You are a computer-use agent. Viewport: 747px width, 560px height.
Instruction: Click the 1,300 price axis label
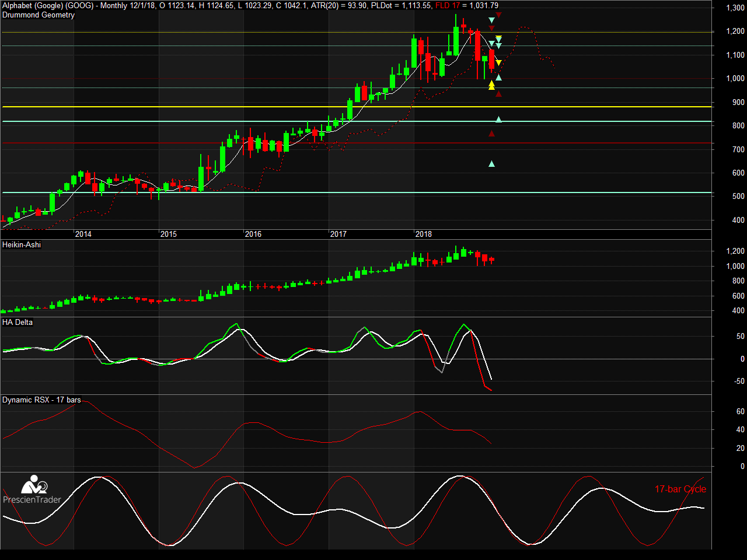[735, 8]
